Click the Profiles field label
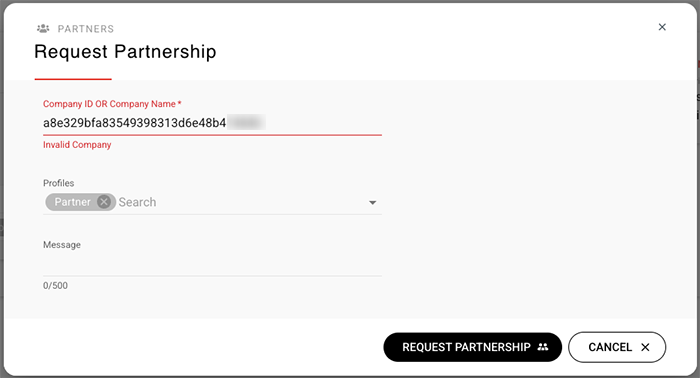This screenshot has height=378, width=700. click(x=58, y=183)
